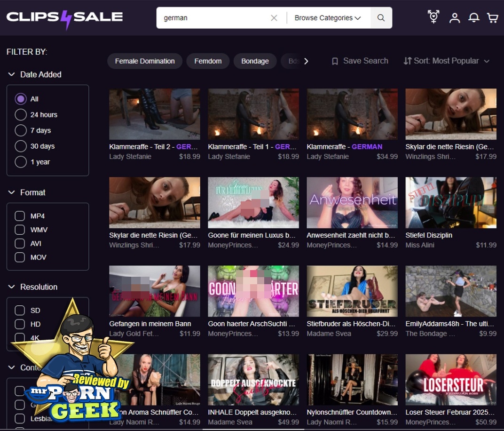Open the shopping cart icon
The height and width of the screenshot is (431, 504).
[492, 18]
